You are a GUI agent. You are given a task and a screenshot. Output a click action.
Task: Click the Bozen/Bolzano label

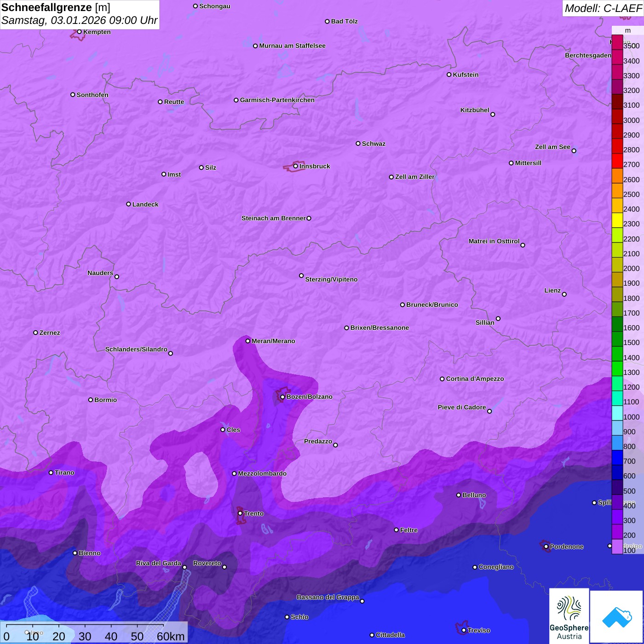click(x=310, y=397)
